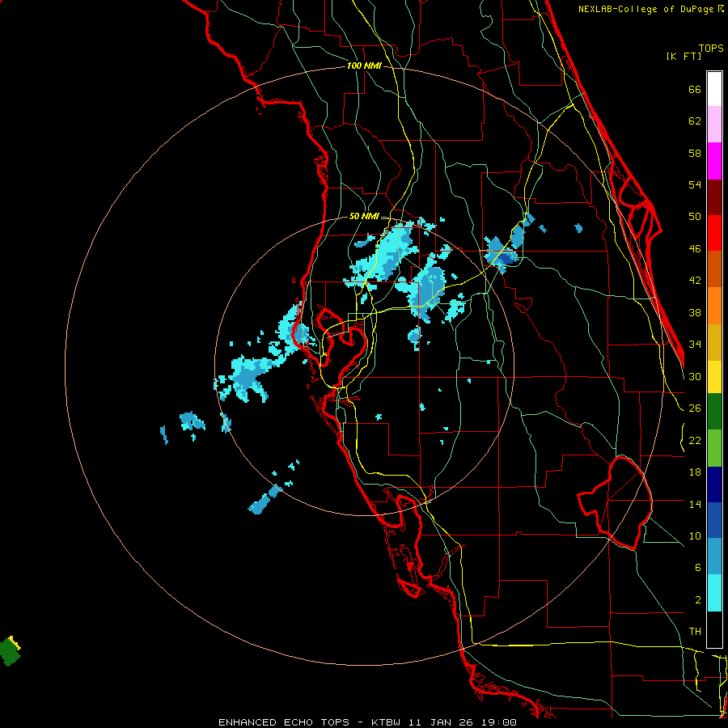Pick the gold legend swatch
The width and height of the screenshot is (728, 728).
coord(714,342)
